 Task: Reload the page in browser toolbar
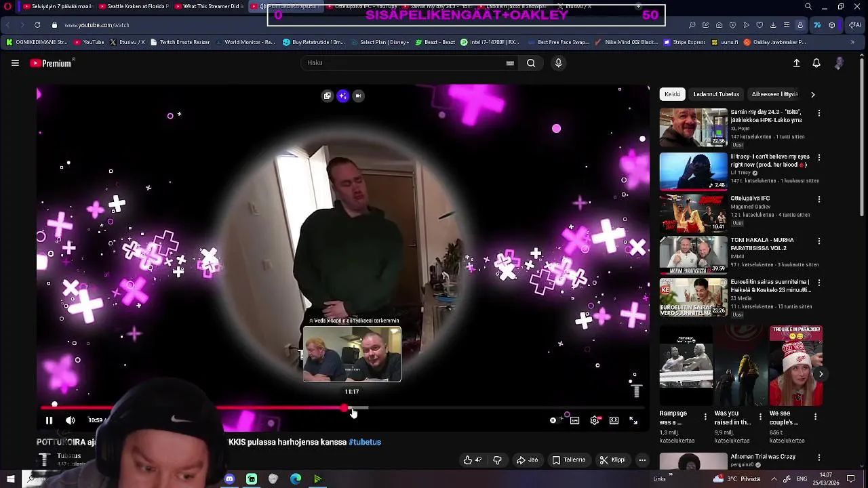point(37,25)
